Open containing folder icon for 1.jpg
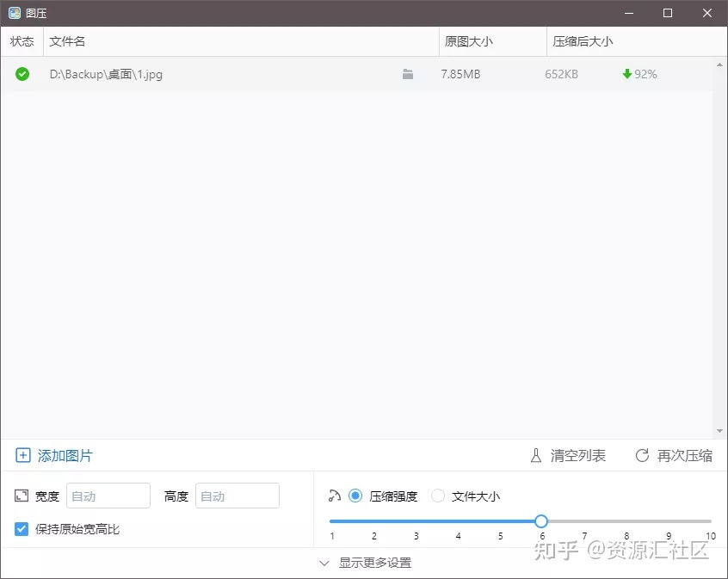 pos(408,74)
